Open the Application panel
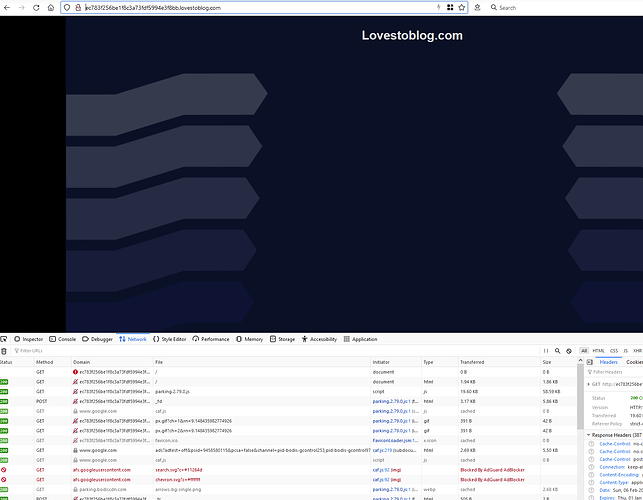Image resolution: width=643 pixels, height=500 pixels. (360, 339)
